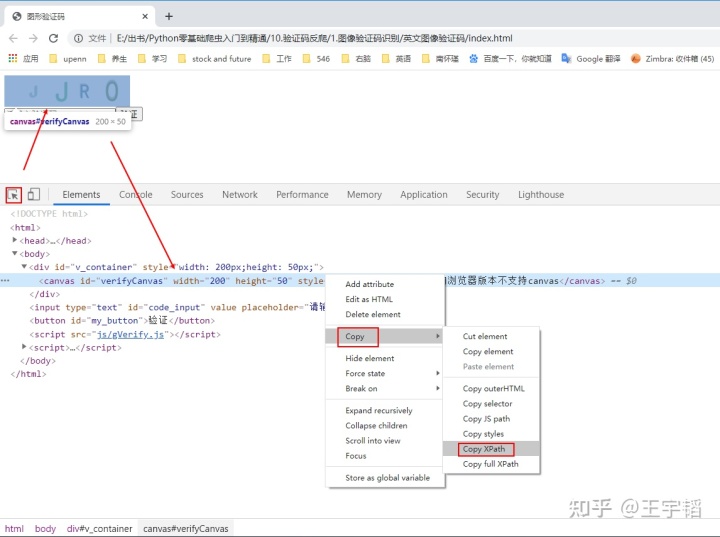
Task: Click the browser back arrow
Action: (13, 38)
